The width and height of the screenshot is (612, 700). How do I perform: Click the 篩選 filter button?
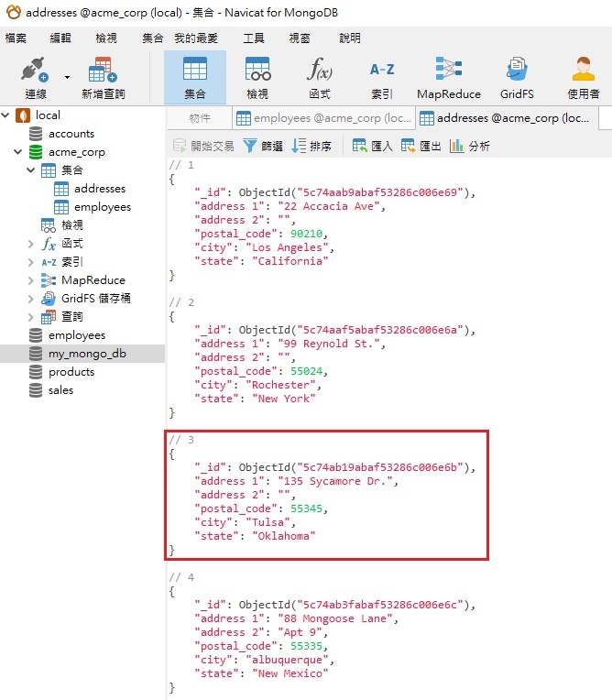pyautogui.click(x=263, y=146)
